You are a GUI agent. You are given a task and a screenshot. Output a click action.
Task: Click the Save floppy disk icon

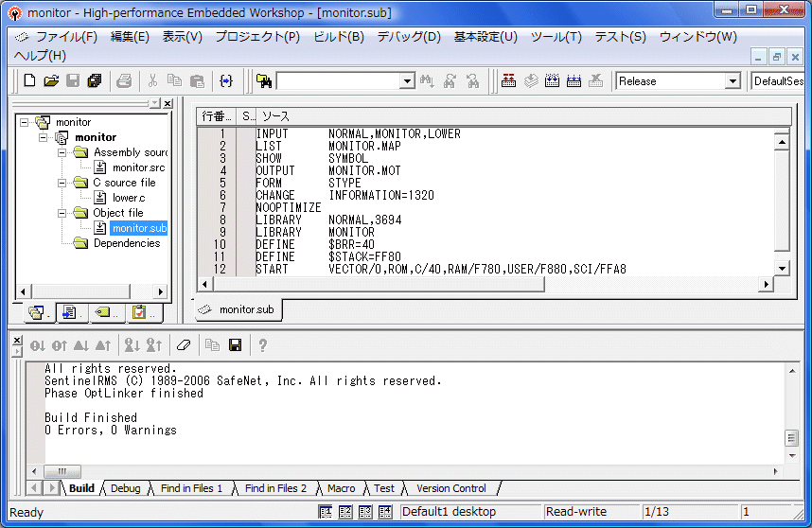coord(73,80)
